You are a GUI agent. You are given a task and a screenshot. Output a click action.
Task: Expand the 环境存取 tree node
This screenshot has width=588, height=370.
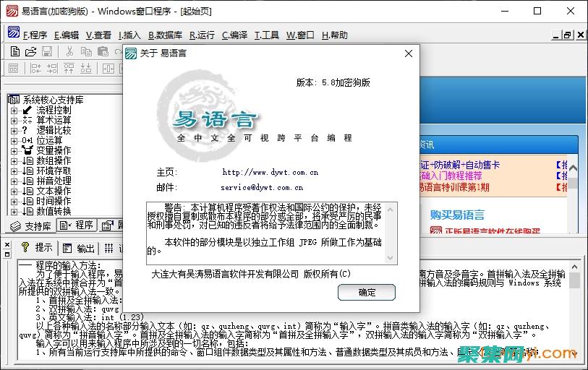(x=14, y=171)
